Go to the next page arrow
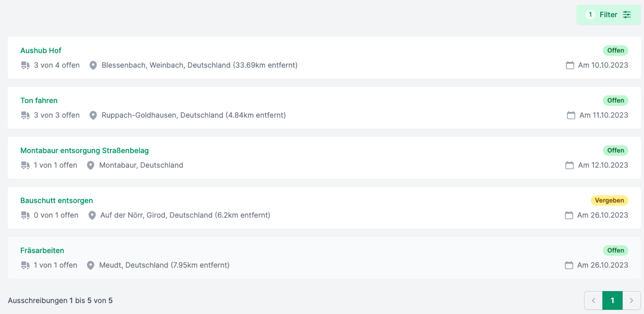644x314 pixels. pos(632,300)
